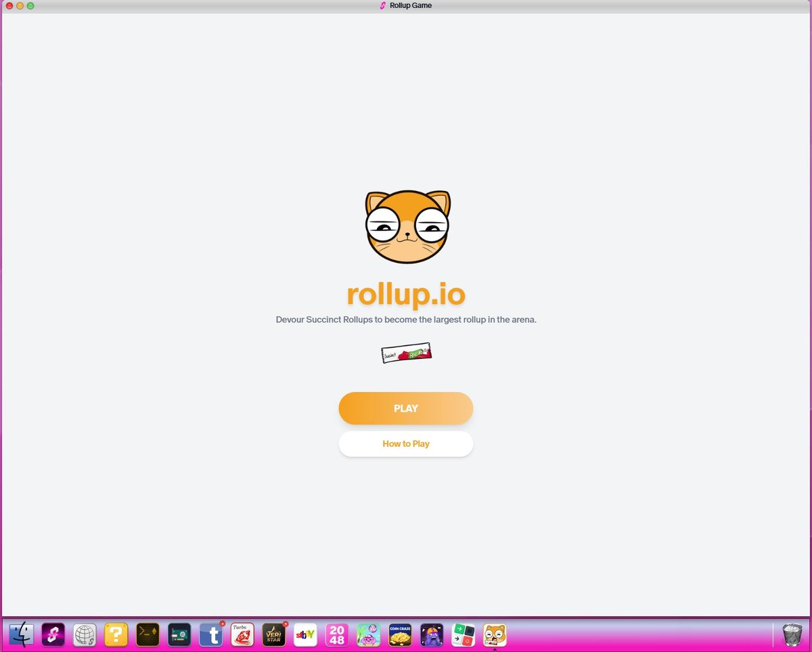Maximize the Rollup Game window with green button

(x=30, y=5)
